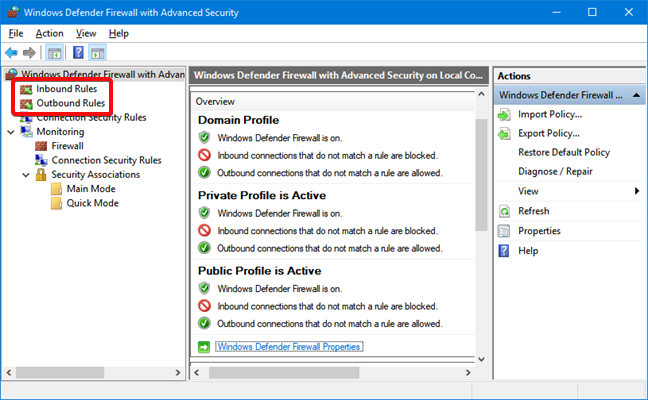The image size is (648, 400).
Task: Click the Export Policy green arrow icon
Action: pyautogui.click(x=504, y=134)
